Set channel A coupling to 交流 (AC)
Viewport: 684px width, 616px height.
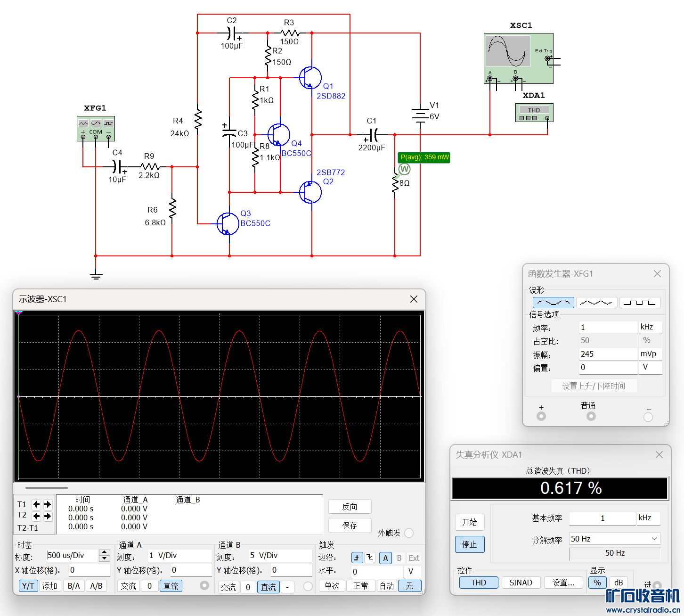(x=128, y=586)
